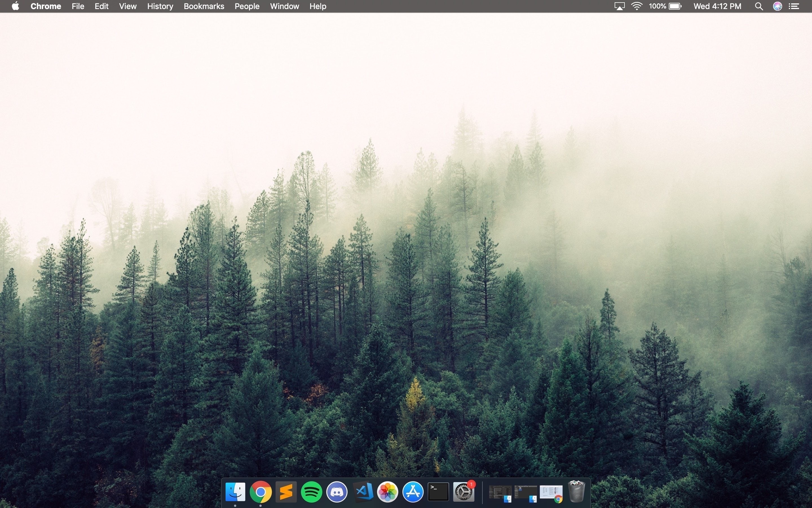Launch Terminal from the Dock
812x508 pixels.
[x=438, y=492]
